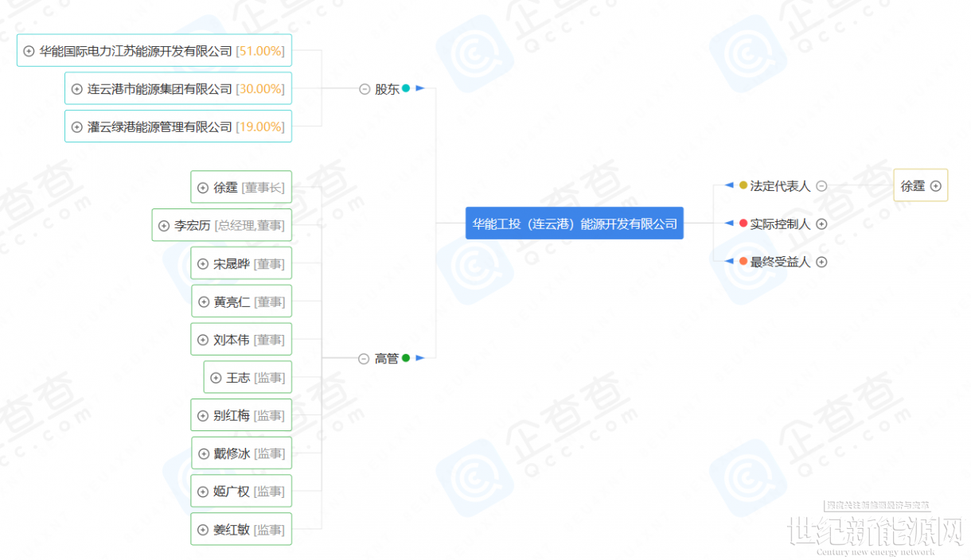Open supervisor 姜红敏 name

(232, 530)
